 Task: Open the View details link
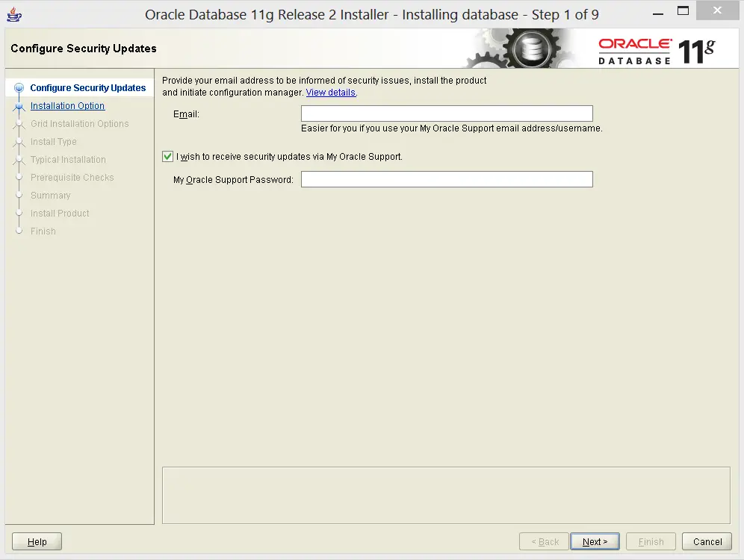coord(330,93)
